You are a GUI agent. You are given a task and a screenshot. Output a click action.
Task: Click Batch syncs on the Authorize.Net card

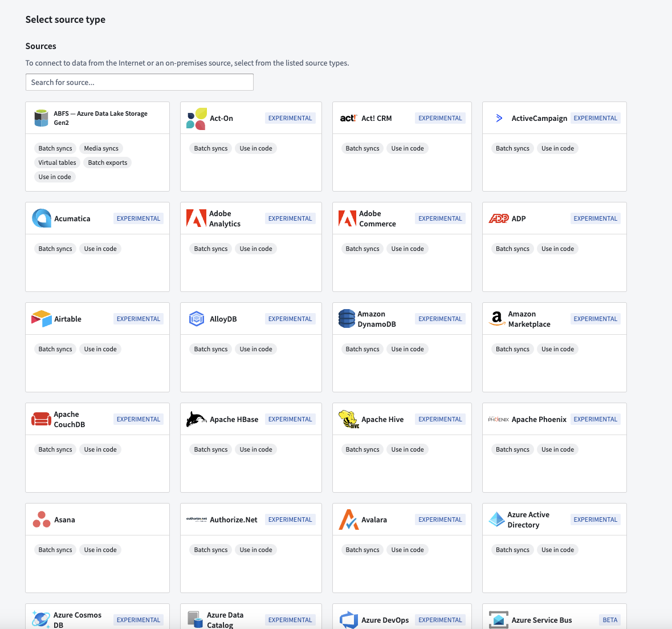pos(210,550)
